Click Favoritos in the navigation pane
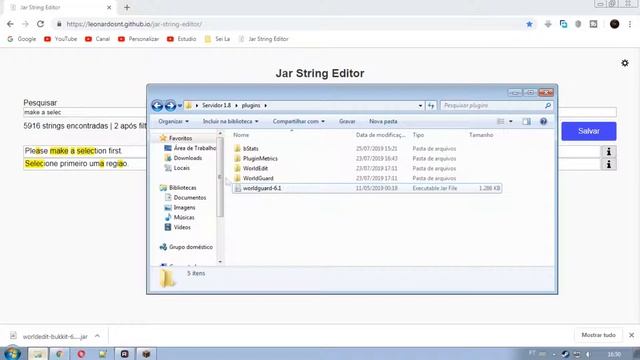Viewport: 640px width, 360px height. click(180, 138)
